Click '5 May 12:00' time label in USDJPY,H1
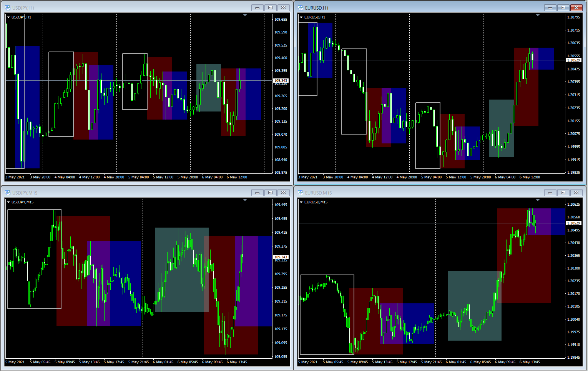Image resolution: width=588 pixels, height=371 pixels. pos(163,177)
